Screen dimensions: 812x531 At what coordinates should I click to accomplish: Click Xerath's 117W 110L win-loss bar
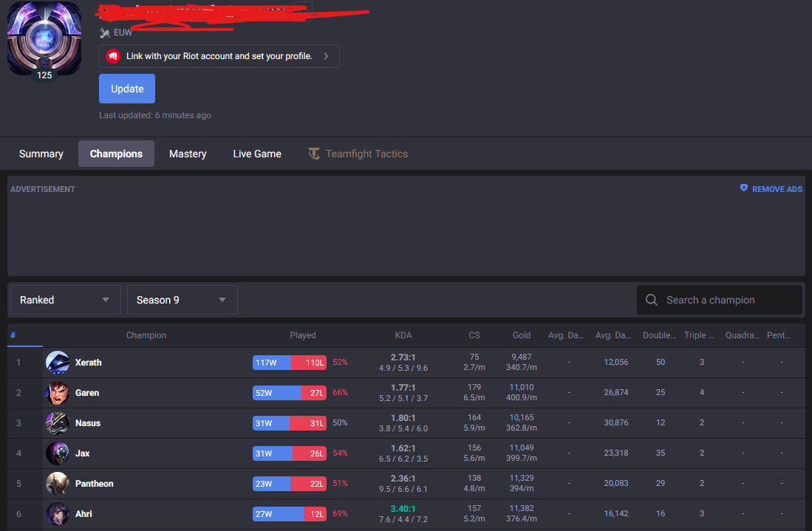click(290, 363)
